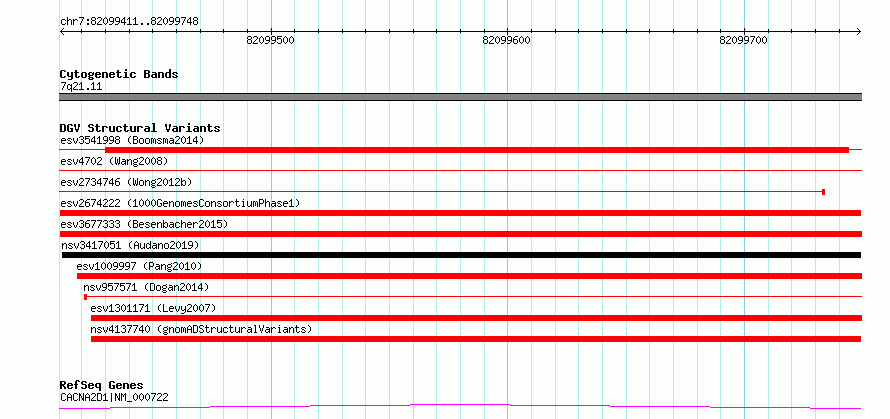Click the ruler's right arrowhead
The width and height of the screenshot is (890, 419).
tap(858, 31)
